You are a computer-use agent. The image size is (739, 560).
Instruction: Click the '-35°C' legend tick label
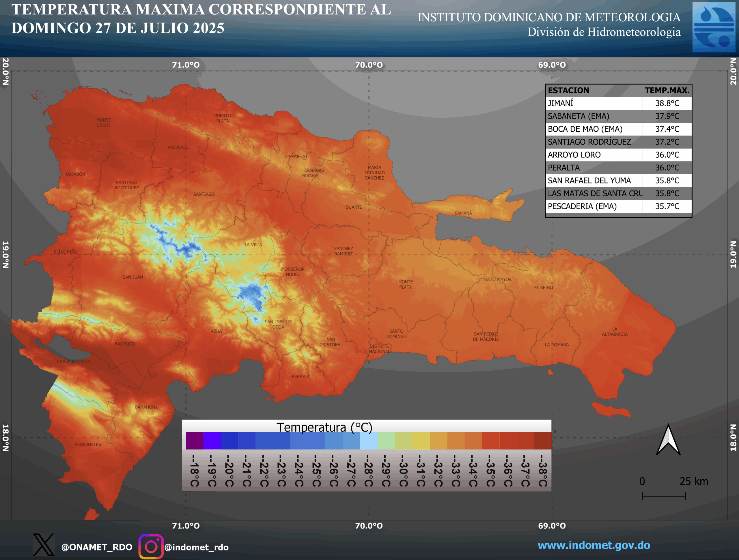(490, 471)
